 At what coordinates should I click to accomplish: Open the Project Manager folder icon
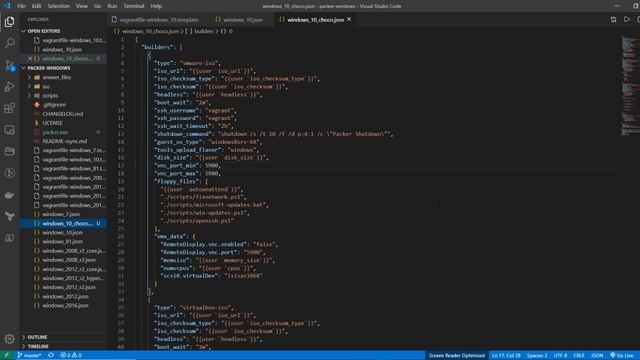pos(9,151)
